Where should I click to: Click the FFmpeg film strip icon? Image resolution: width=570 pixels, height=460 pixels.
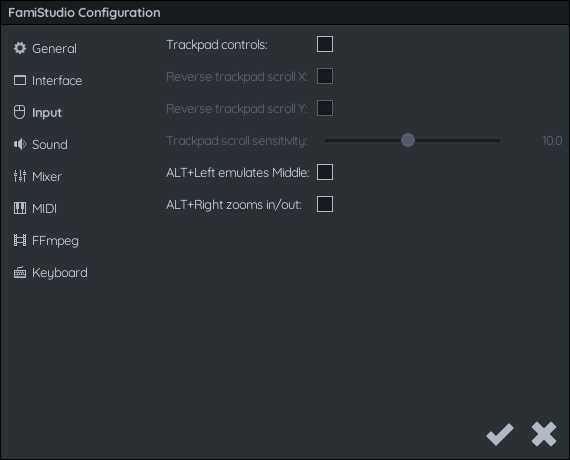[x=20, y=240]
